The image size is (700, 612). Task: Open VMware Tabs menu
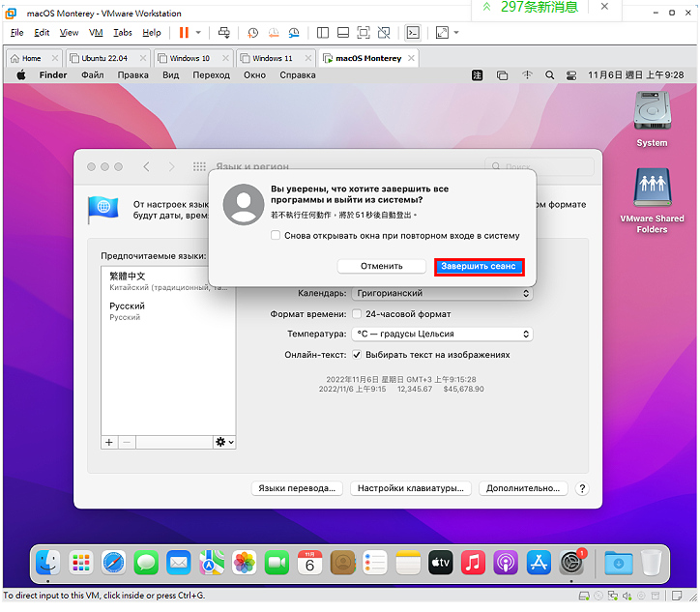click(x=123, y=33)
